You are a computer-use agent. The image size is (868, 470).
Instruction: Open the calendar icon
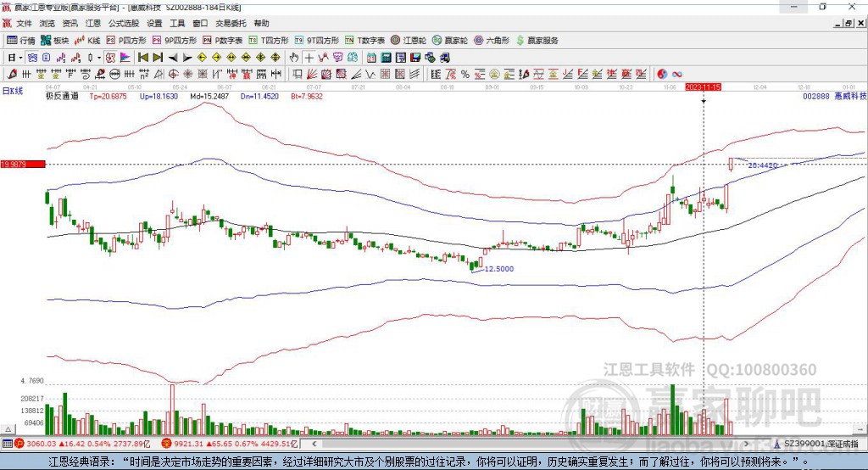coord(371,58)
